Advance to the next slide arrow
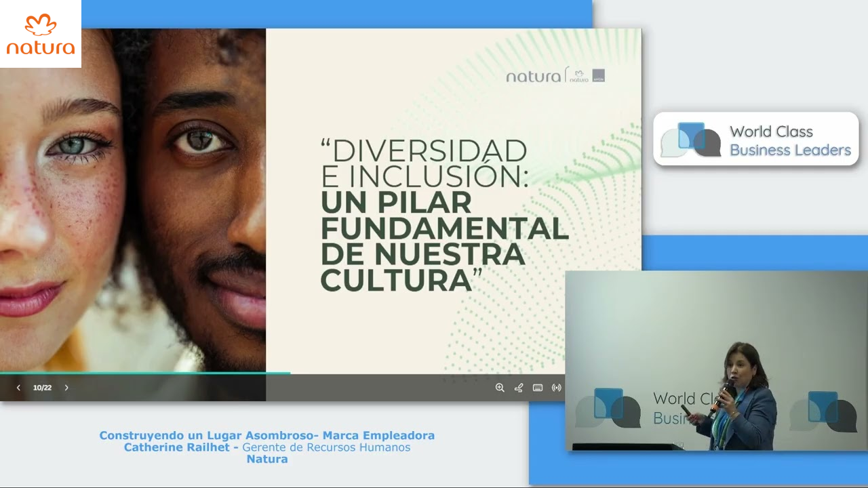Screen dimensions: 868x488 click(66, 388)
